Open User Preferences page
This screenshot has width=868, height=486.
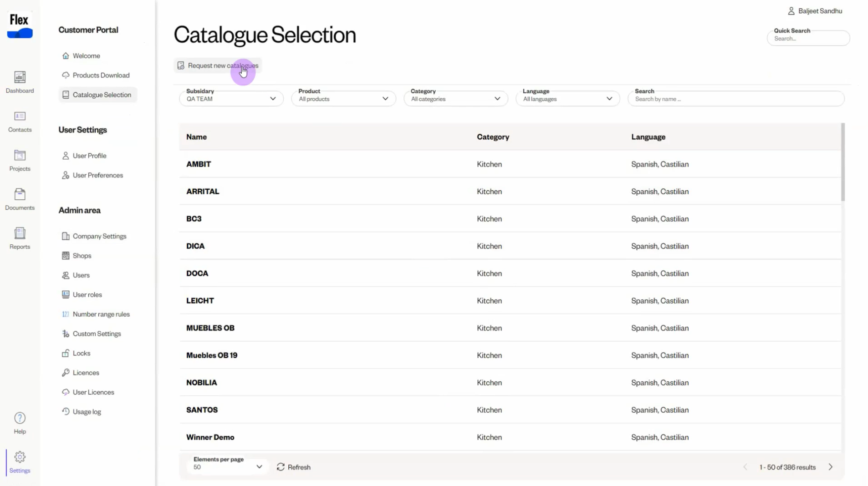[x=98, y=175]
